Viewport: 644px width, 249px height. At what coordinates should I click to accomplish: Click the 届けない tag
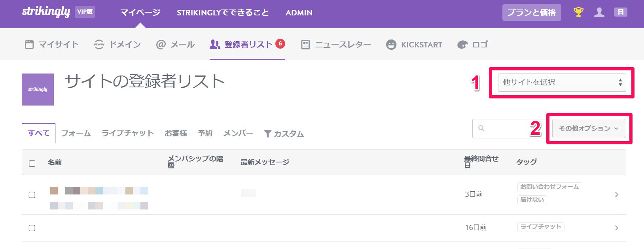pos(532,200)
